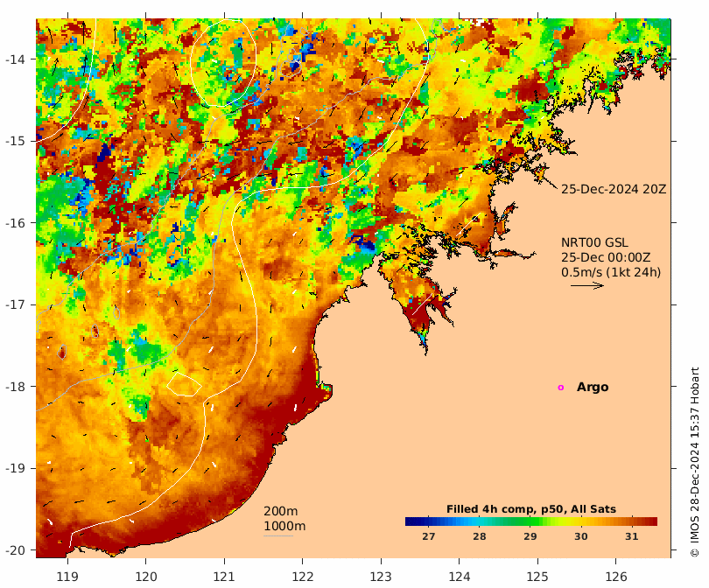Click the colorbar value '31'
The height and width of the screenshot is (588, 709).
click(x=632, y=536)
